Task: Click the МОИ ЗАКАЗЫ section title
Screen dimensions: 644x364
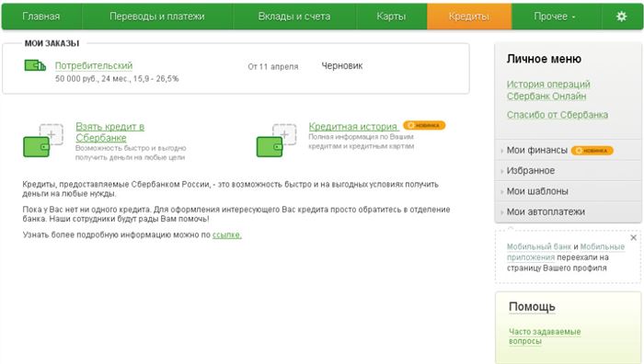Action: click(x=52, y=43)
